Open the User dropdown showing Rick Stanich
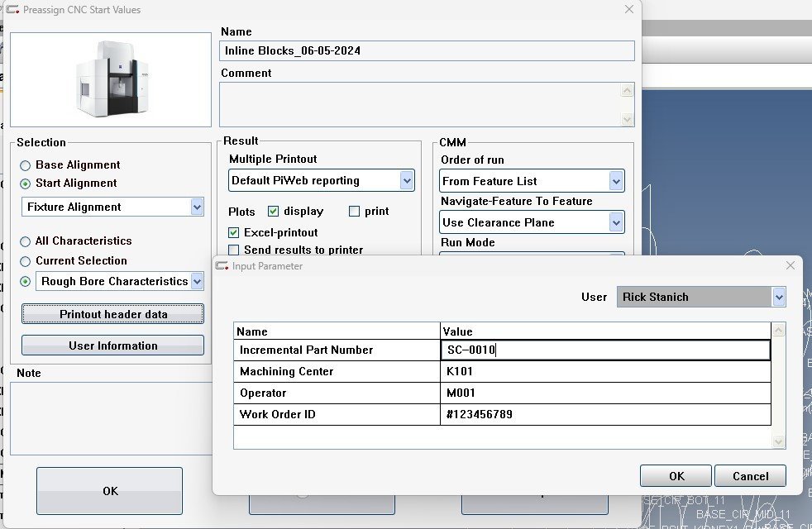This screenshot has height=529, width=812. coord(778,297)
